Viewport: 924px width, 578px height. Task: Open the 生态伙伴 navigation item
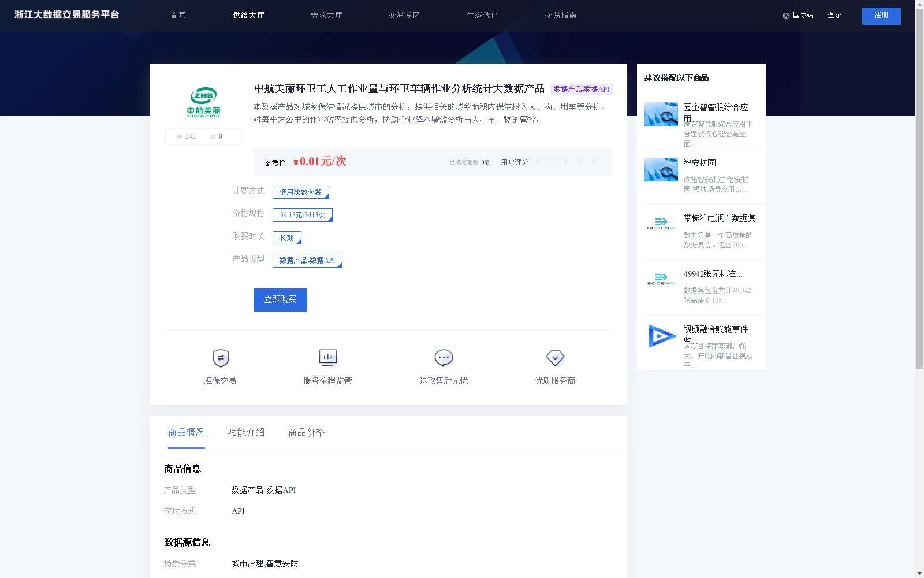click(x=482, y=16)
